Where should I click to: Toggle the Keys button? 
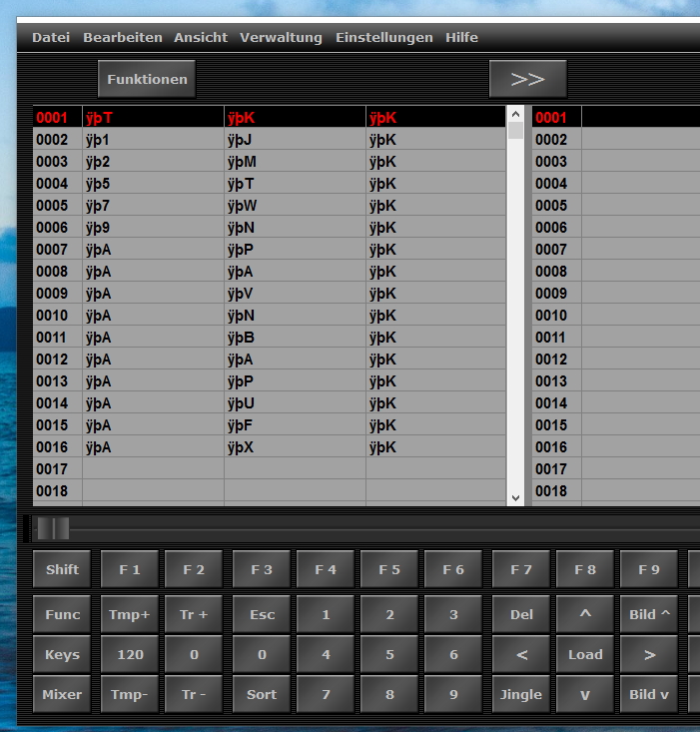[x=62, y=654]
